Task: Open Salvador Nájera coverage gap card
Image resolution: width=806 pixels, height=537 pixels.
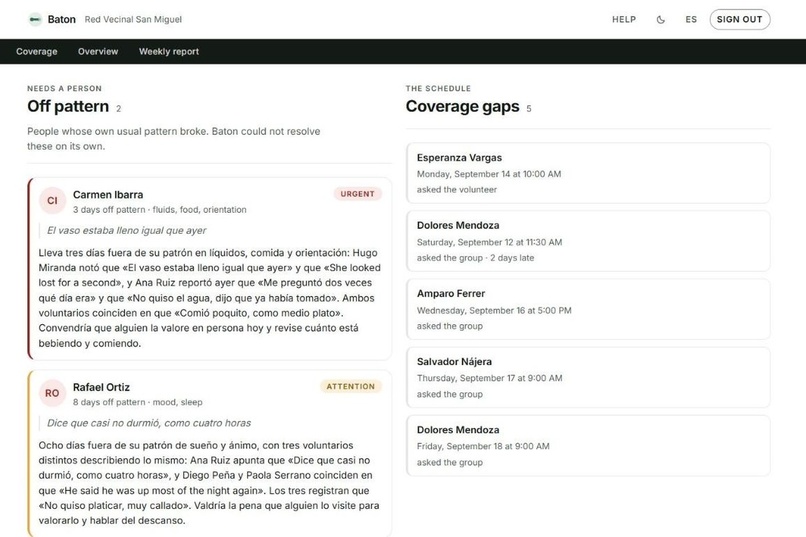Action: click(588, 378)
